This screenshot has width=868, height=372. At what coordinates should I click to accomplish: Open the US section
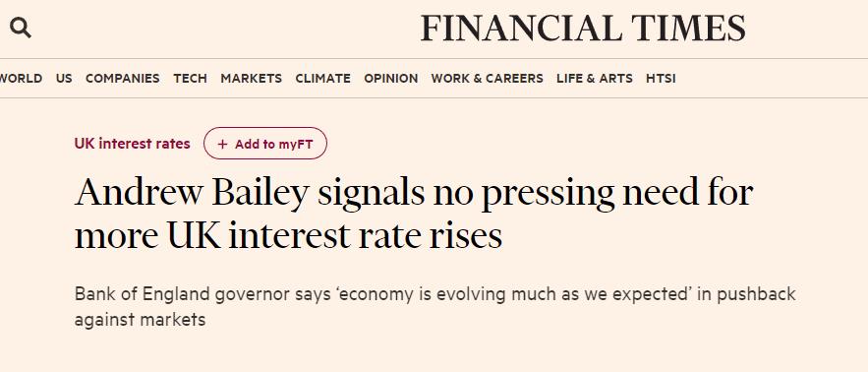pos(64,79)
